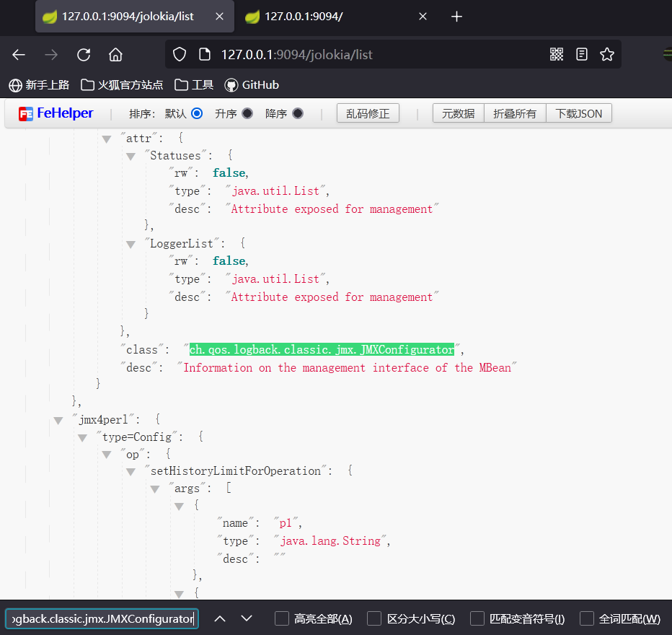The width and height of the screenshot is (672, 635).
Task: Click the FeHelper logo
Action: [x=56, y=113]
